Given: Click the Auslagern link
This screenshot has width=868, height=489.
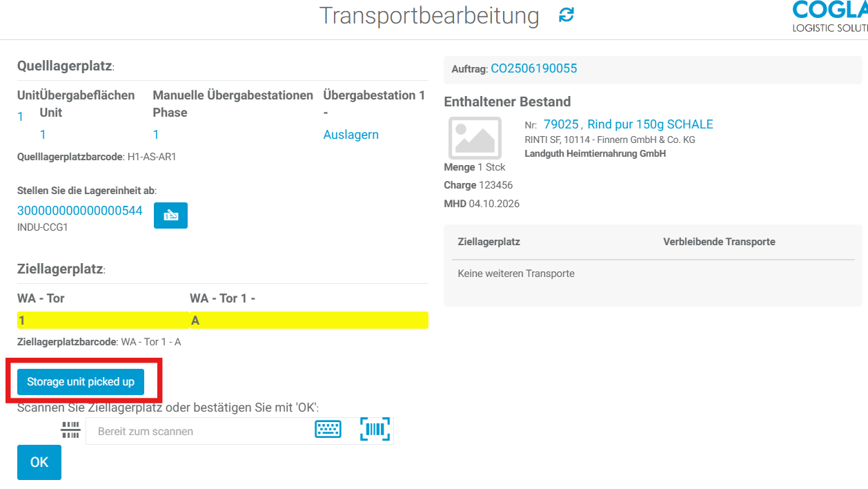Looking at the screenshot, I should tap(351, 135).
